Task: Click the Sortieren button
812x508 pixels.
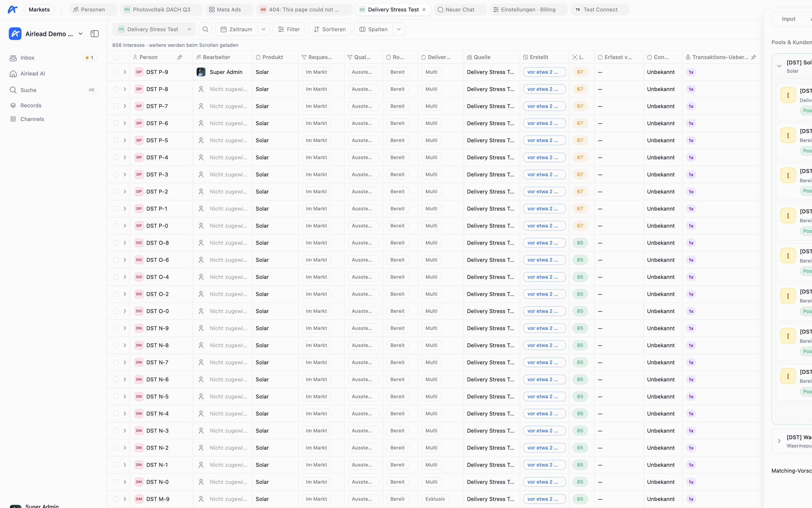Action: click(330, 29)
